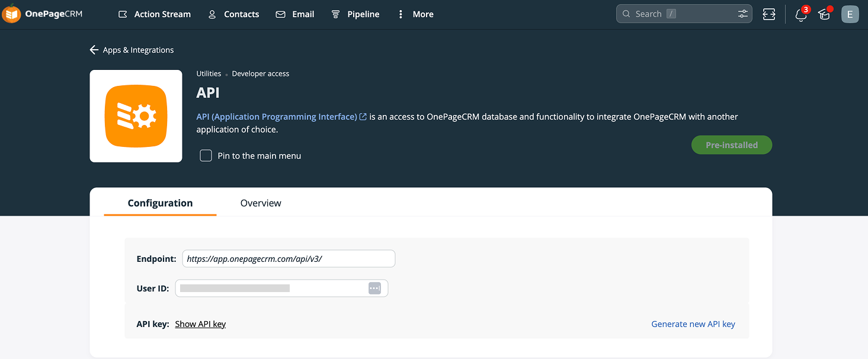Open the Email menu item

point(295,14)
